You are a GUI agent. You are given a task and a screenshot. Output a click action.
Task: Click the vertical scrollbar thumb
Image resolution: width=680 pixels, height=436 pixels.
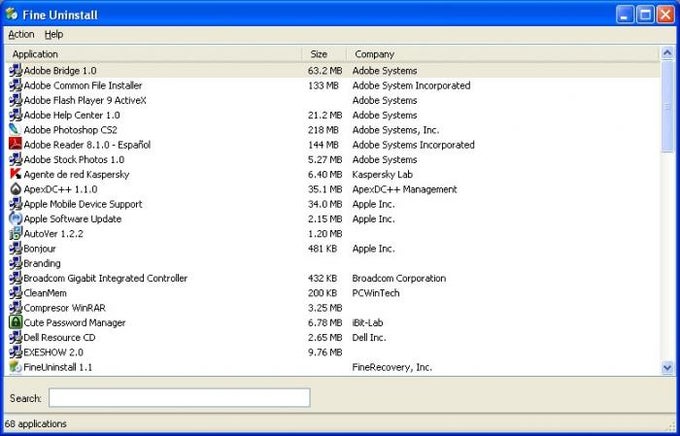[x=667, y=107]
